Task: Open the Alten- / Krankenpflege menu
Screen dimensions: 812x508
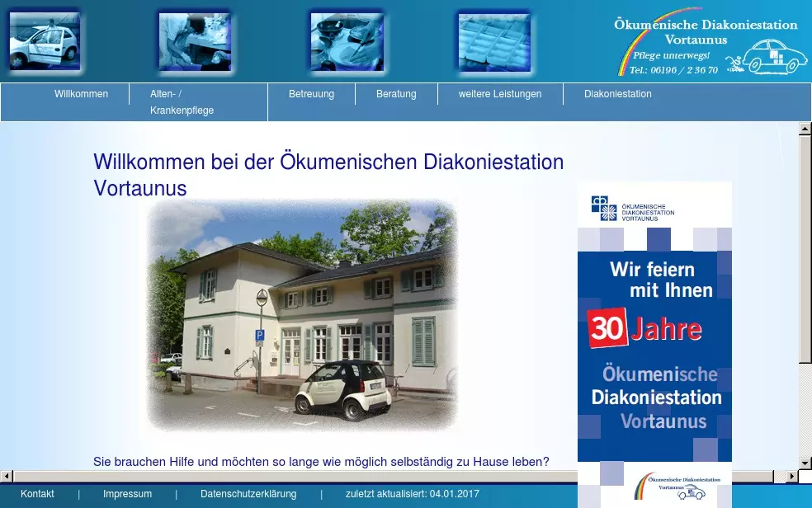Action: coord(182,102)
